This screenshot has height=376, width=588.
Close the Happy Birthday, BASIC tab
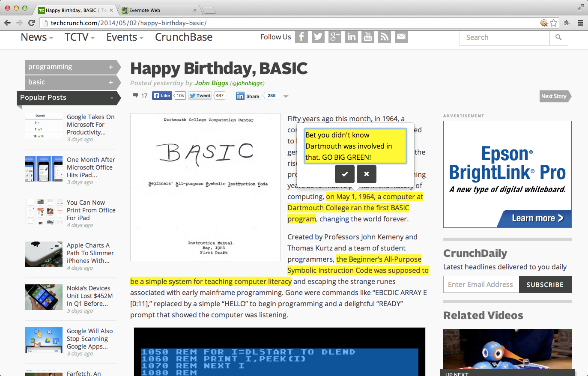coord(111,10)
